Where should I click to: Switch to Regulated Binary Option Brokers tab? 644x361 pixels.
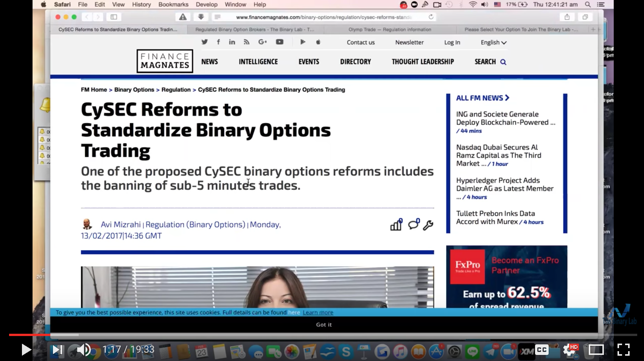coord(255,30)
